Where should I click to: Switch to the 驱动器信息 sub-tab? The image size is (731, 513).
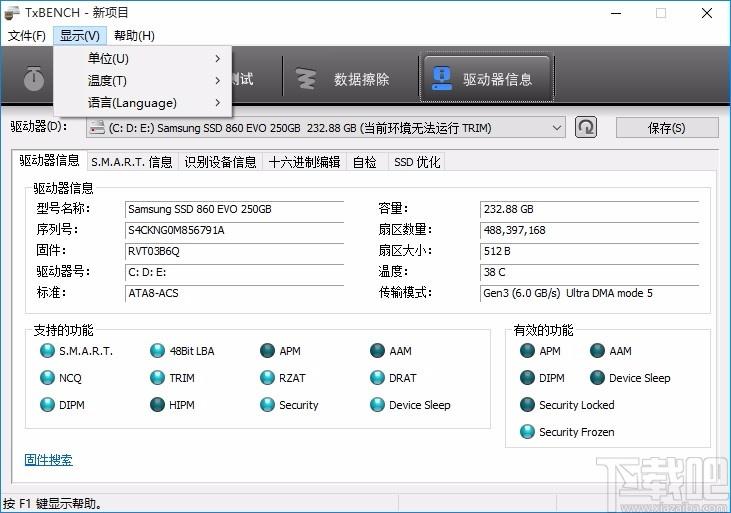[x=49, y=160]
